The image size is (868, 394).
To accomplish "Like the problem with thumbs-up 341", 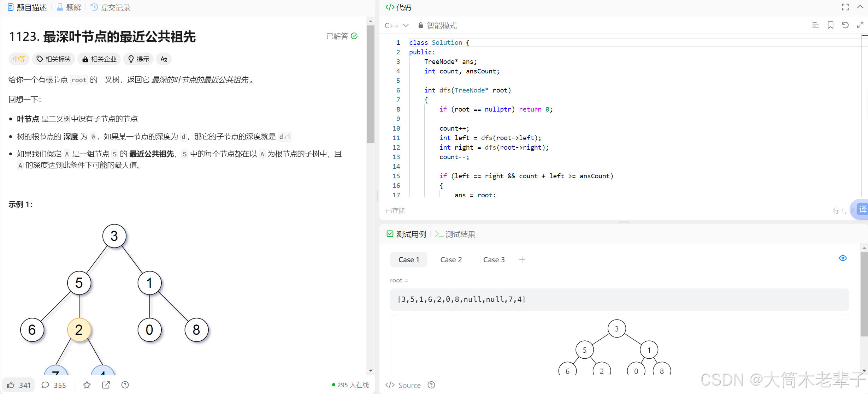I will [19, 385].
